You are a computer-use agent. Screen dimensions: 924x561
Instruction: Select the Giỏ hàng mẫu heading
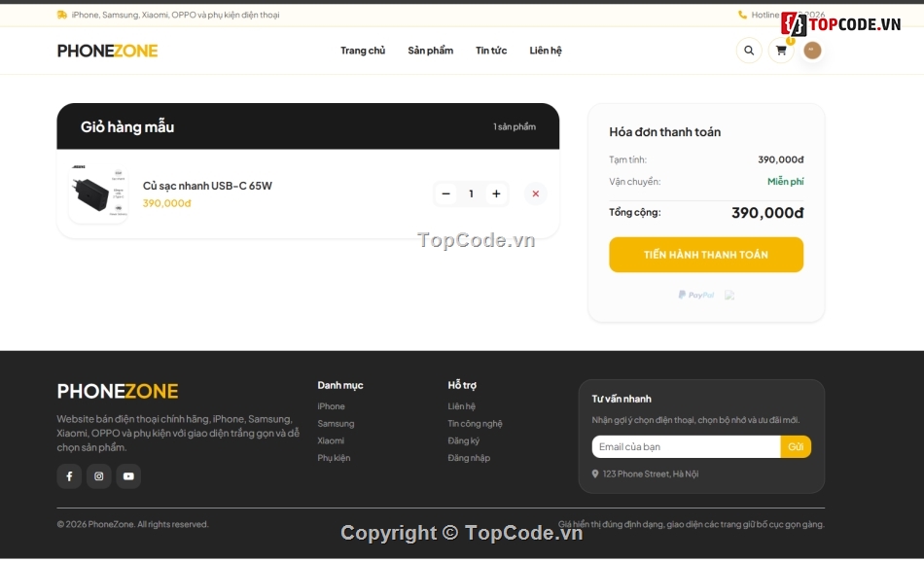127,126
